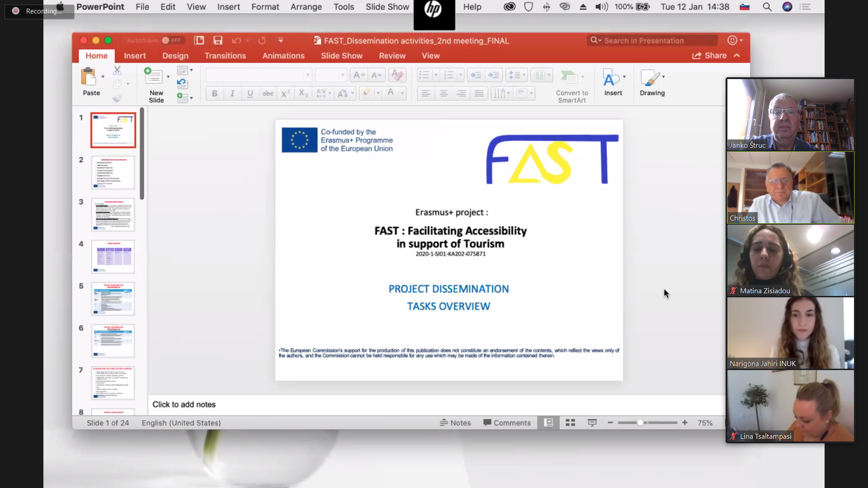Click the Redo icon in title bar

click(262, 41)
